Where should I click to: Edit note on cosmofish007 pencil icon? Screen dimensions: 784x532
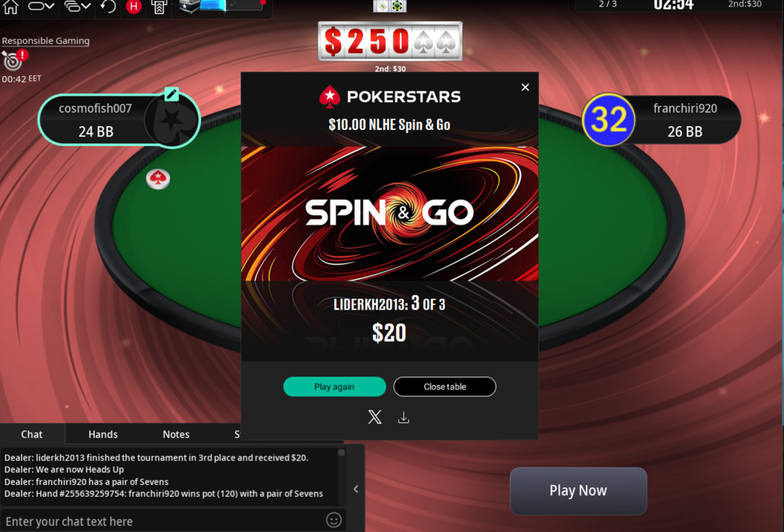coord(172,93)
